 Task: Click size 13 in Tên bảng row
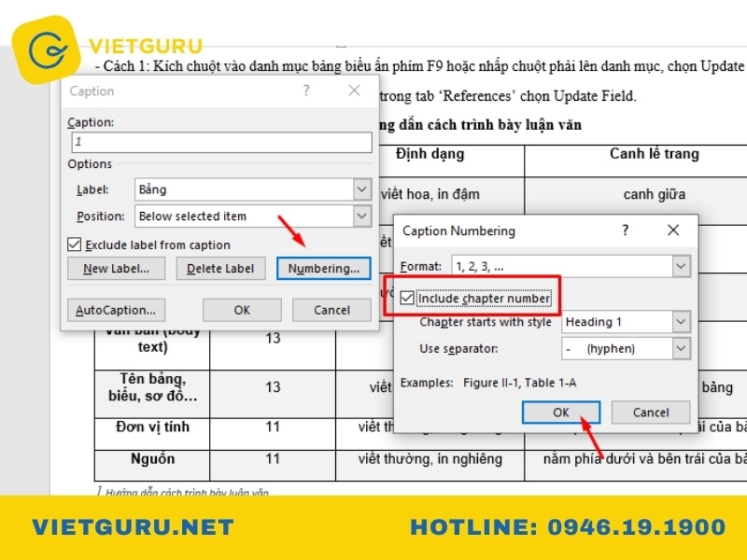pos(273,387)
